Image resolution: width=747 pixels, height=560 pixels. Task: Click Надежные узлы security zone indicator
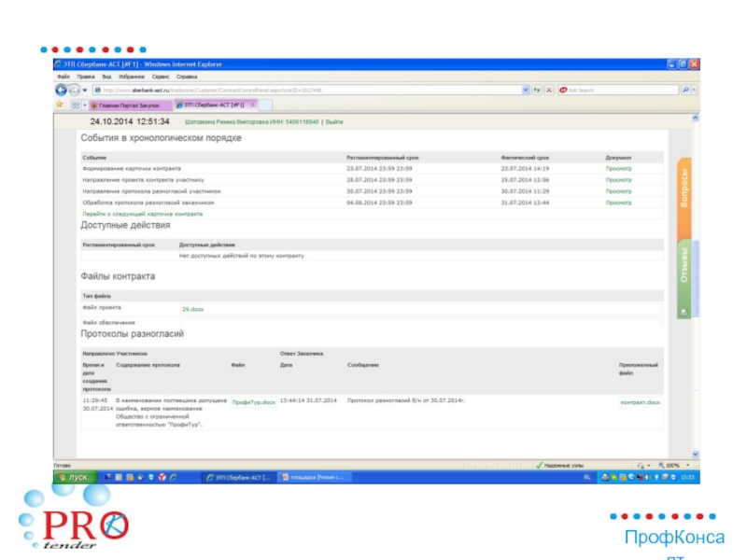click(x=559, y=465)
